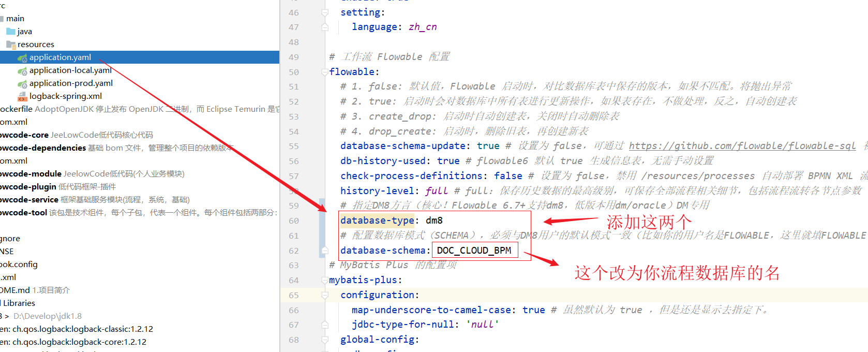This screenshot has height=352, width=868.
Task: Click the application.yaml Spring config icon
Action: point(22,57)
